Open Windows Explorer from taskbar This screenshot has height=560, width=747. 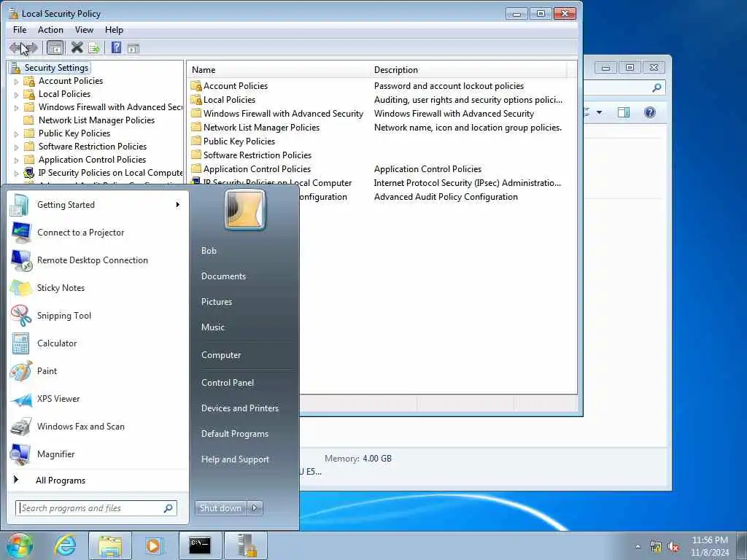(x=110, y=545)
